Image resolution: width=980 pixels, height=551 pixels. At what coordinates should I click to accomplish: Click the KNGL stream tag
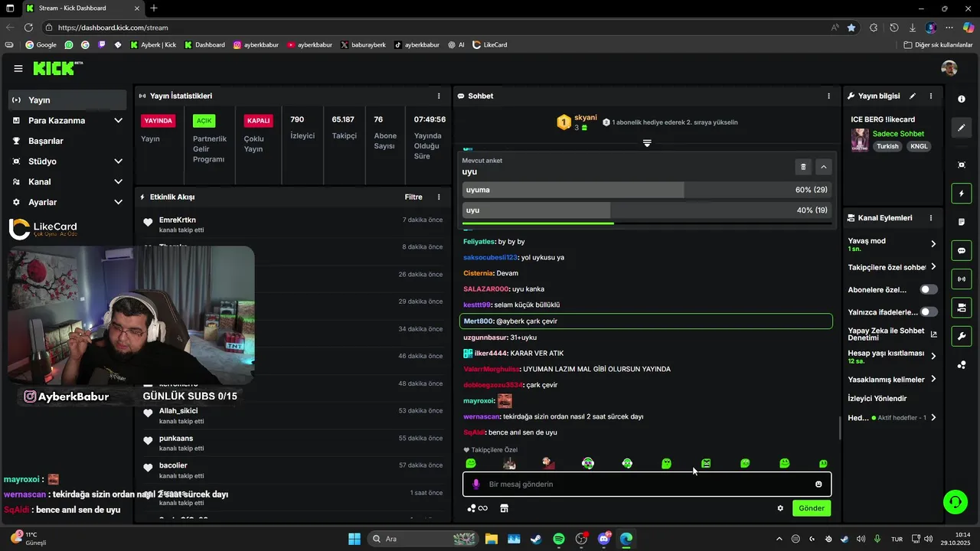919,146
